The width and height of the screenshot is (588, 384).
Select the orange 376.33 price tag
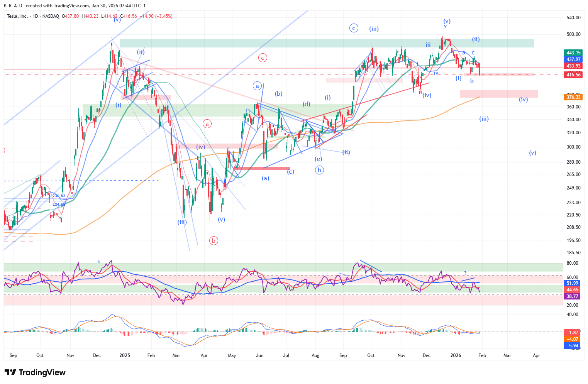coord(573,97)
